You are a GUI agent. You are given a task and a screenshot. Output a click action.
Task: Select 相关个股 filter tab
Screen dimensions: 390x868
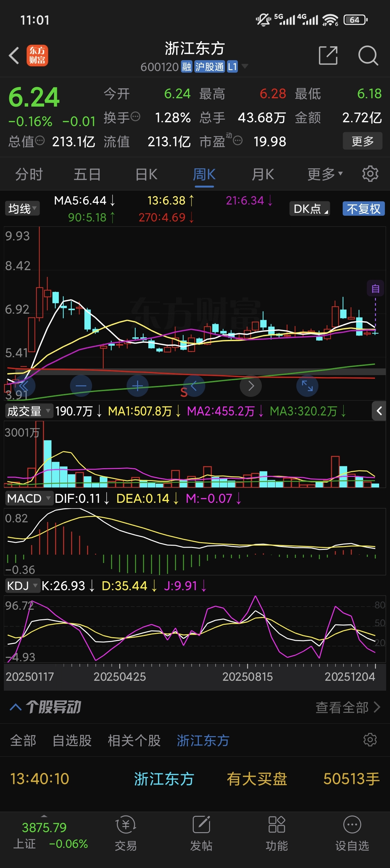point(134,740)
